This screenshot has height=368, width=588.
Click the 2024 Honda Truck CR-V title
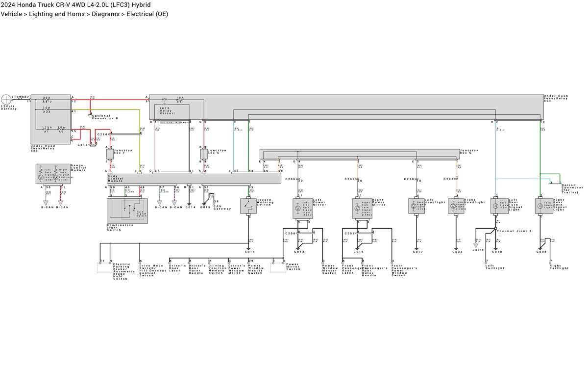point(76,5)
